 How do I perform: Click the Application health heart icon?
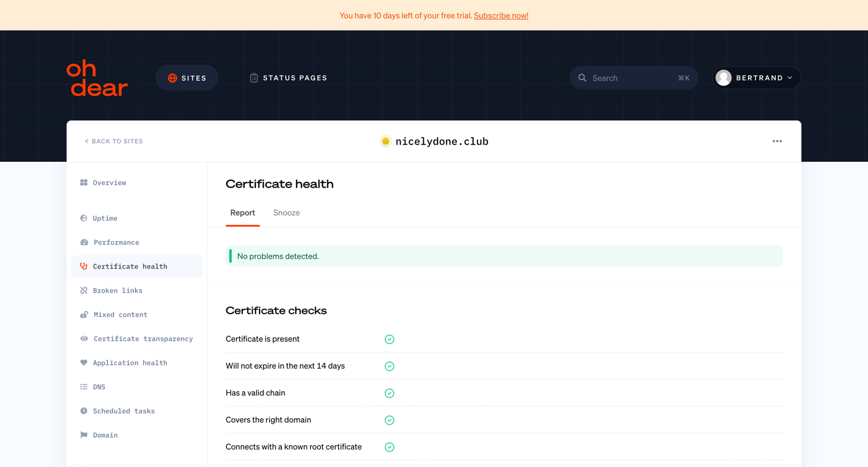(x=84, y=363)
